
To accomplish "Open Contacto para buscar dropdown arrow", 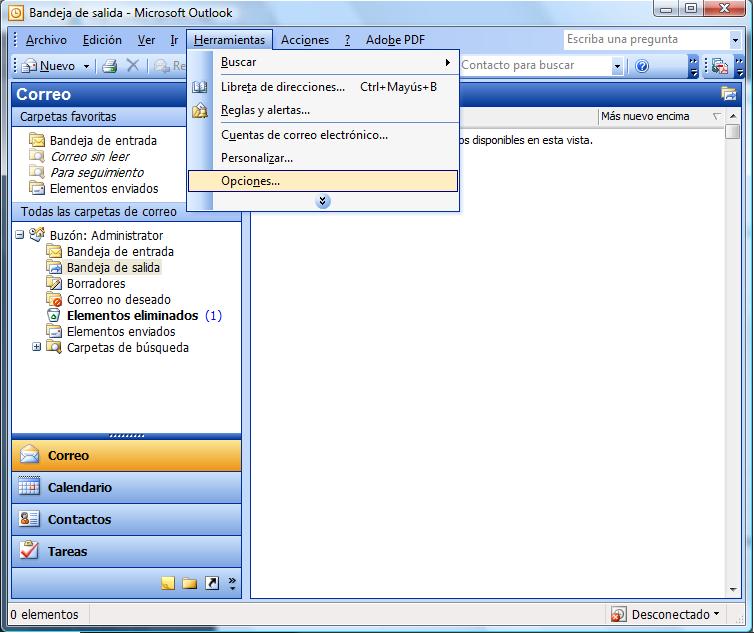I will [617, 66].
